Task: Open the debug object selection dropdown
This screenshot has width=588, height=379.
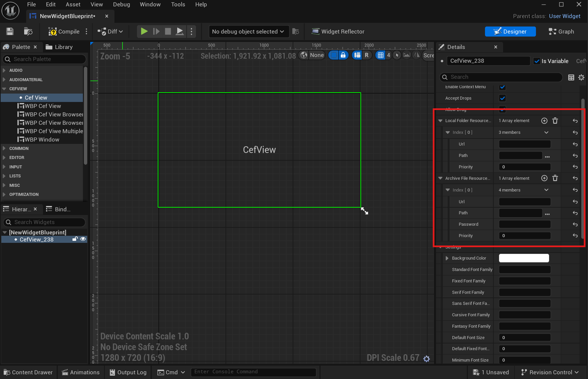Action: click(248, 32)
